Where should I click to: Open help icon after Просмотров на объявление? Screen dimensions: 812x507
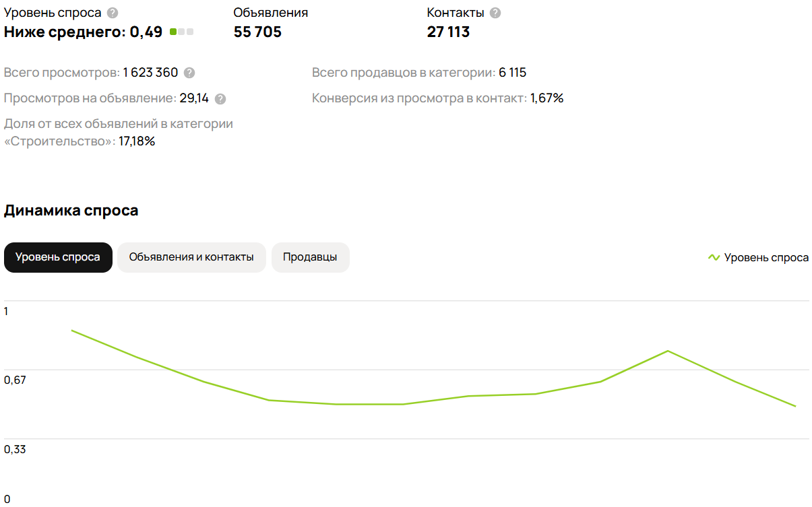point(220,99)
